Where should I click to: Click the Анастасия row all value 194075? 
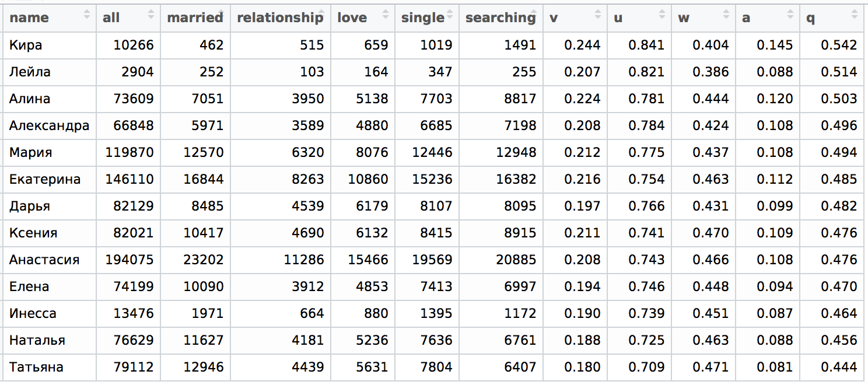click(x=128, y=260)
